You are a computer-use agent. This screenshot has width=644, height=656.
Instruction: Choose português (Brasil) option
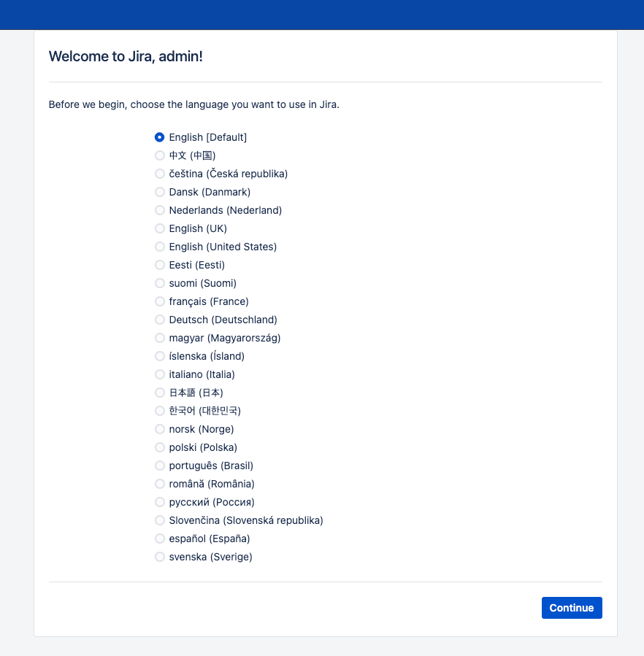coord(159,466)
